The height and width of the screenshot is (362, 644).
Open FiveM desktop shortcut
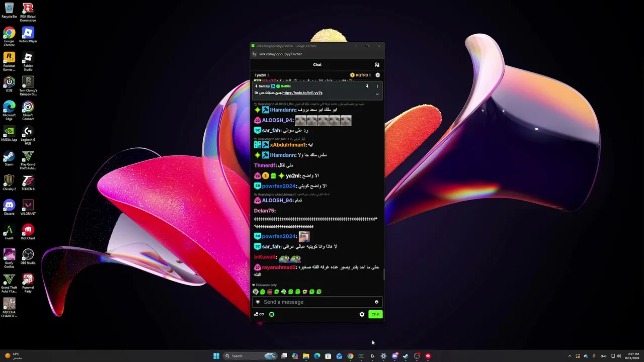point(9,232)
